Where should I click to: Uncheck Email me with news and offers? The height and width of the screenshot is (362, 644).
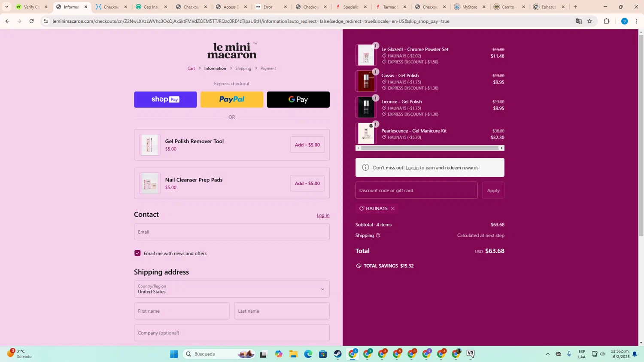pos(137,253)
